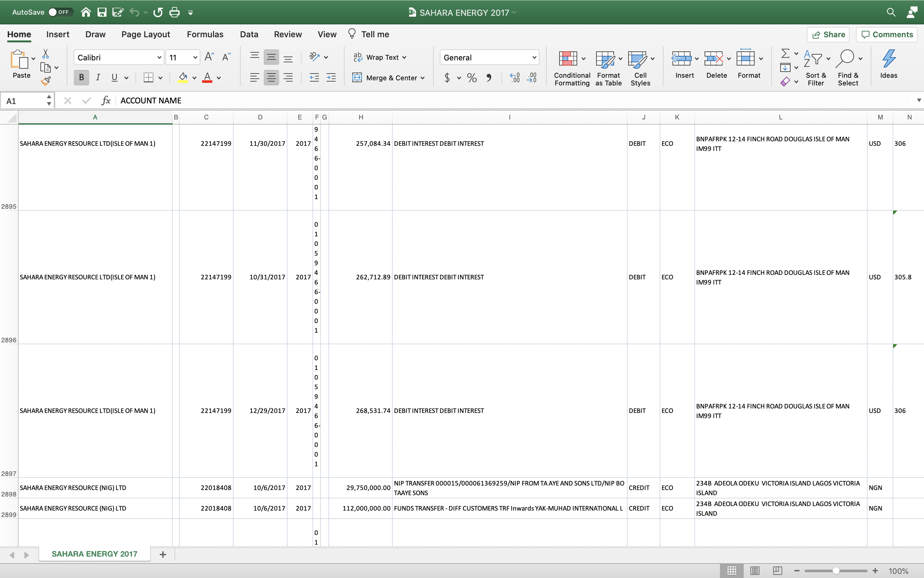This screenshot has height=578, width=924.
Task: Click the AutoSum sigma icon
Action: tap(785, 53)
